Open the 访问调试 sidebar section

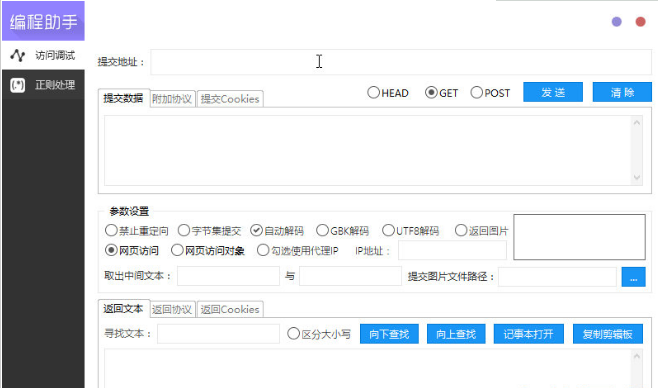[x=43, y=55]
